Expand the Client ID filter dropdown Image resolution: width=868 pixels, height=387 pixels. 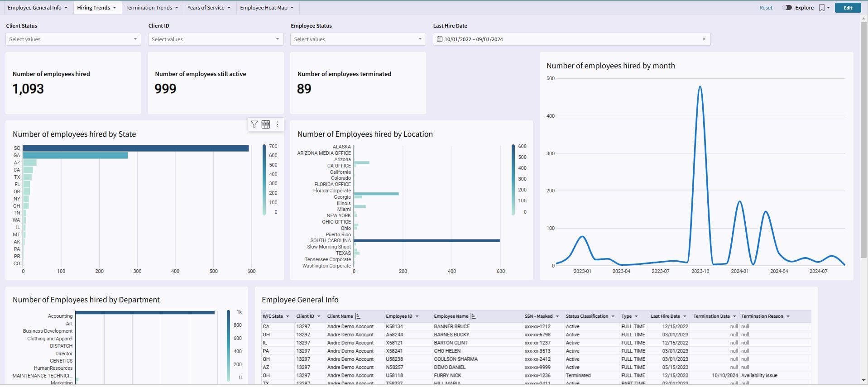[216, 39]
